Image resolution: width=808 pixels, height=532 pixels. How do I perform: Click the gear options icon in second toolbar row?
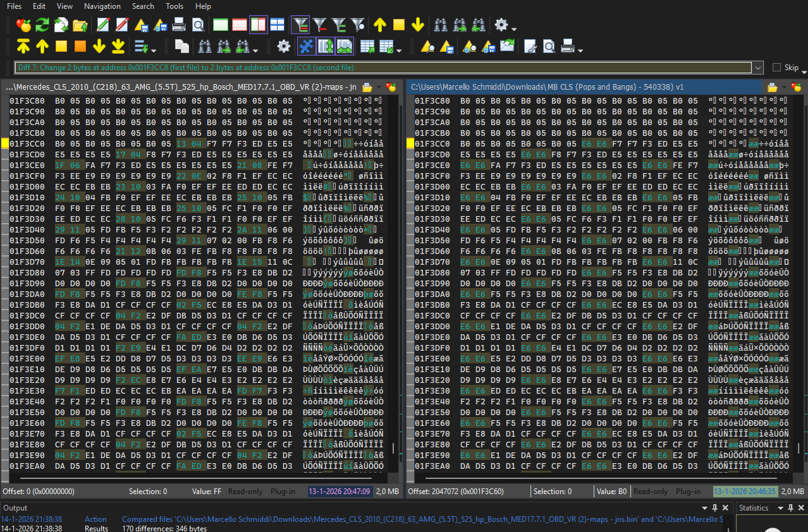(284, 46)
